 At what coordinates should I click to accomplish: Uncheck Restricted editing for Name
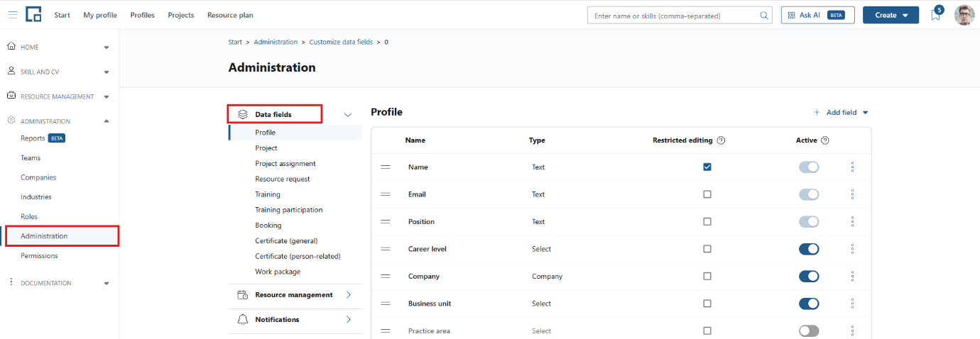click(x=707, y=167)
